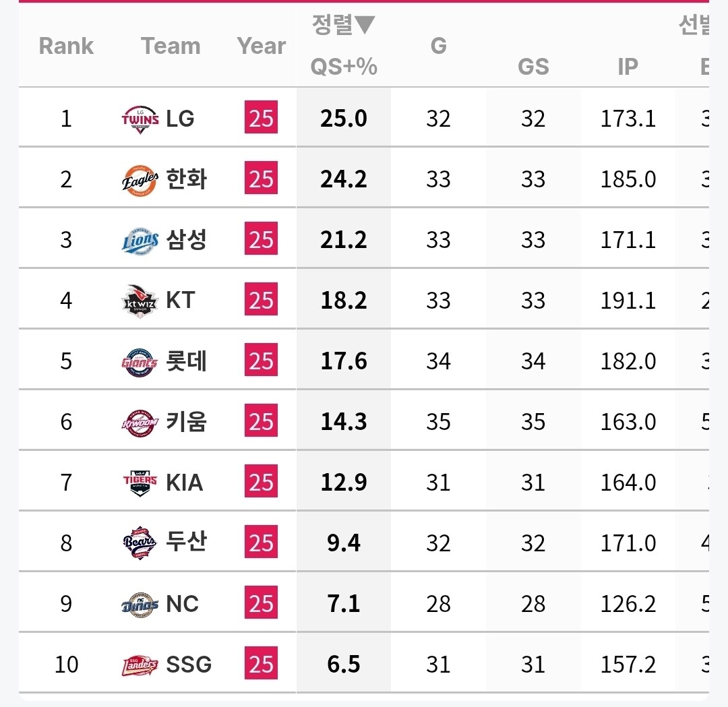Viewport: 728px width, 707px height.
Task: Sort by the IP column header
Action: tap(628, 67)
